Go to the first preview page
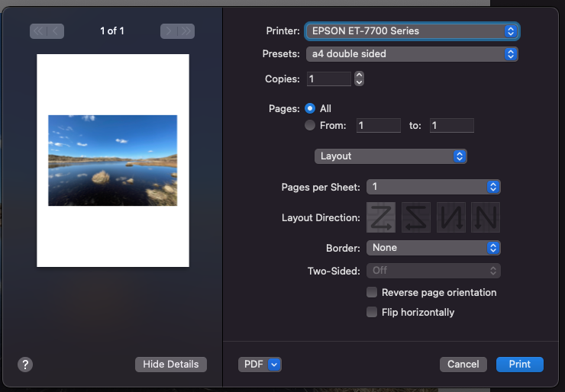Screen dimensions: 565x392 click(38, 31)
